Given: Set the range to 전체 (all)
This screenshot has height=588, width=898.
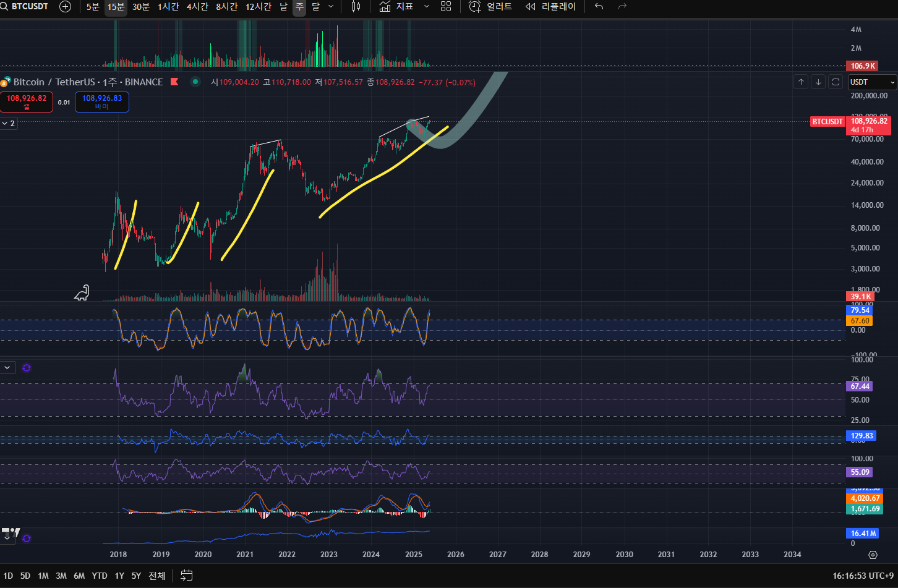Looking at the screenshot, I should tap(157, 576).
